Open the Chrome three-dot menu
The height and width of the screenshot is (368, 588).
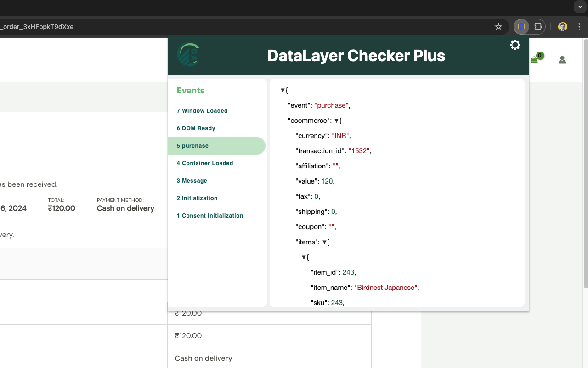coord(578,26)
